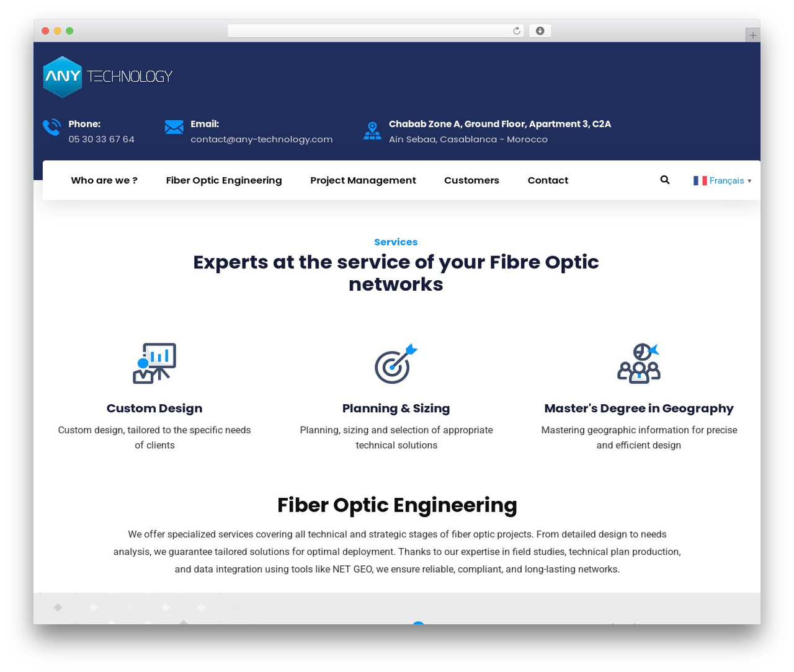The width and height of the screenshot is (794, 672).
Task: Click the Custom Design presentation icon
Action: [x=154, y=363]
